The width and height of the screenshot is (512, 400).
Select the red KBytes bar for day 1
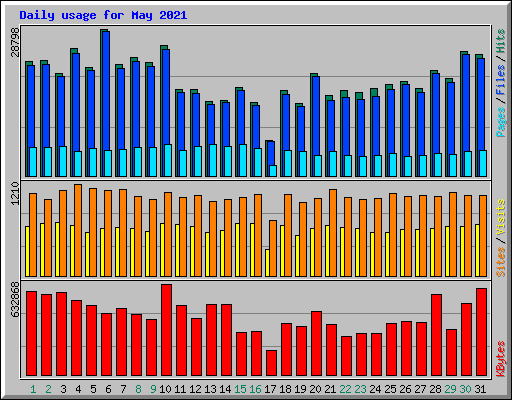pyautogui.click(x=32, y=333)
